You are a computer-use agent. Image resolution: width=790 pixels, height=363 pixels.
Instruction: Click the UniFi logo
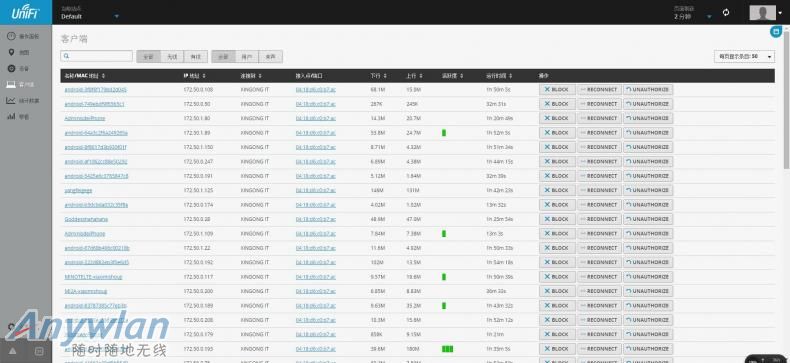coord(26,12)
